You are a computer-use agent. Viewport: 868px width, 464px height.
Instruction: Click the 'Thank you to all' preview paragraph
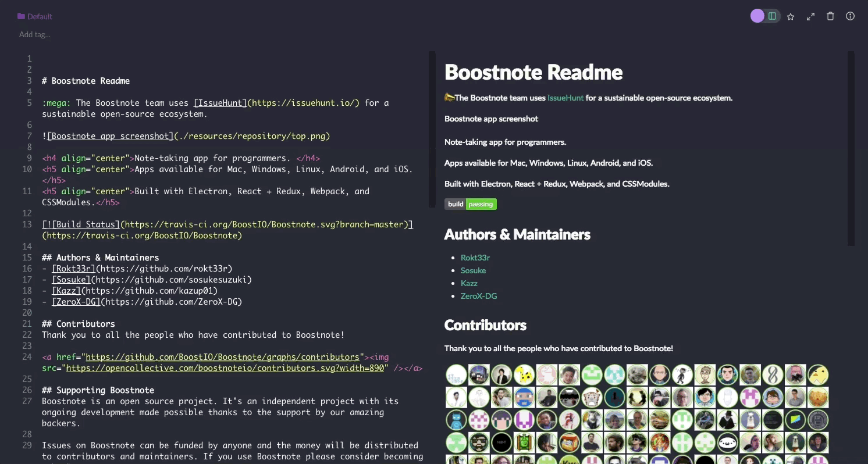558,348
